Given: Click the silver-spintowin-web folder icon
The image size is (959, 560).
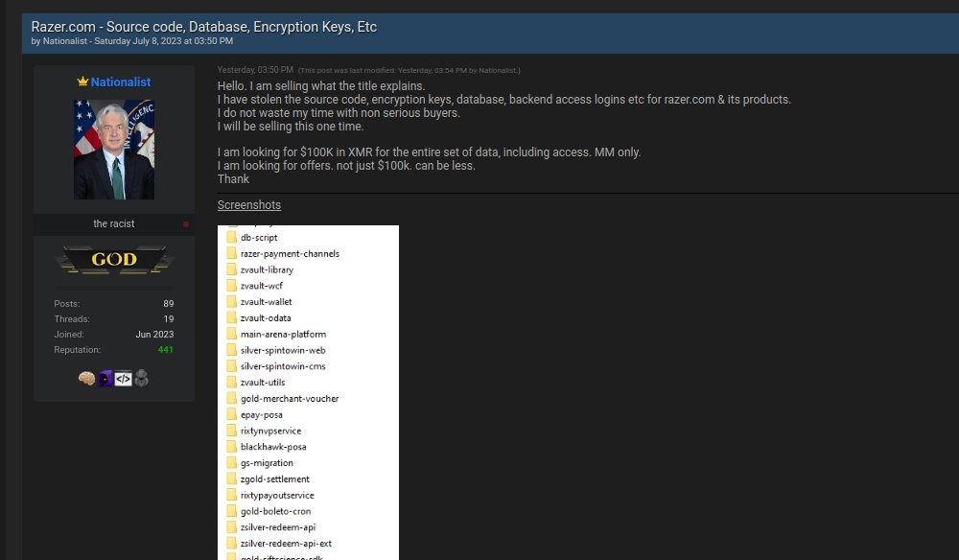Looking at the screenshot, I should pos(231,350).
